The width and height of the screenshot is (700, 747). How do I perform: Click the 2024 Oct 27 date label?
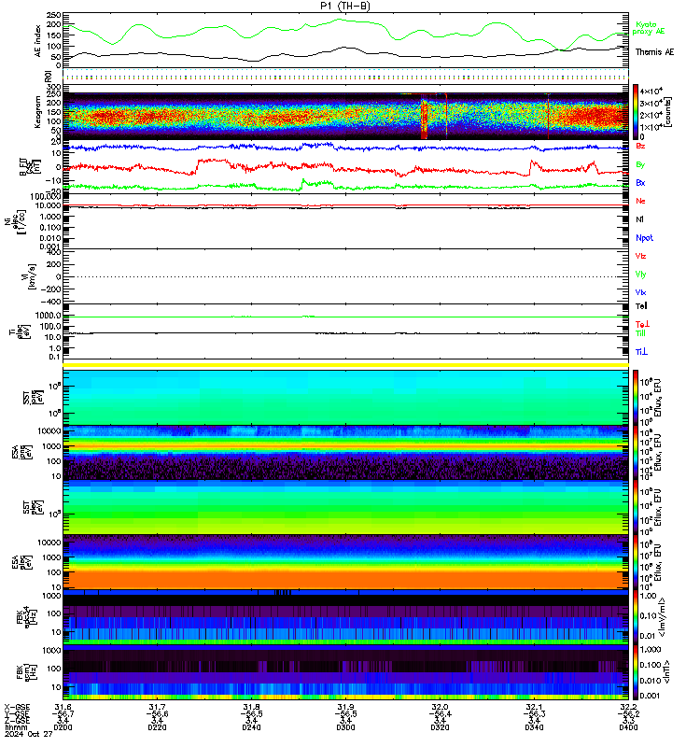(29, 734)
